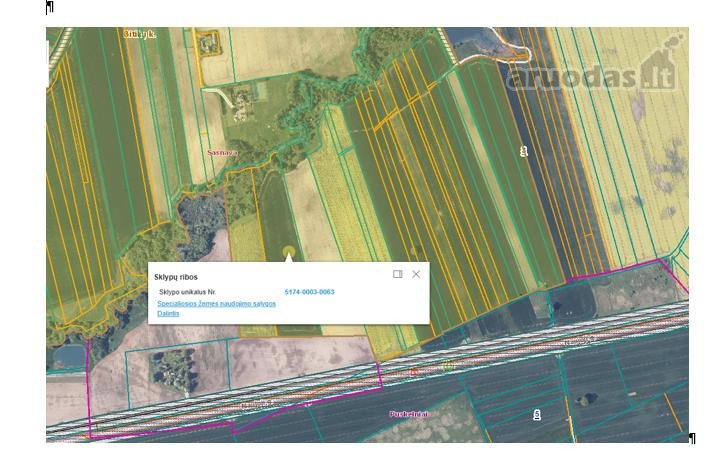
Task: Click the parcel number 5174-0003-0063
Action: pos(309,292)
